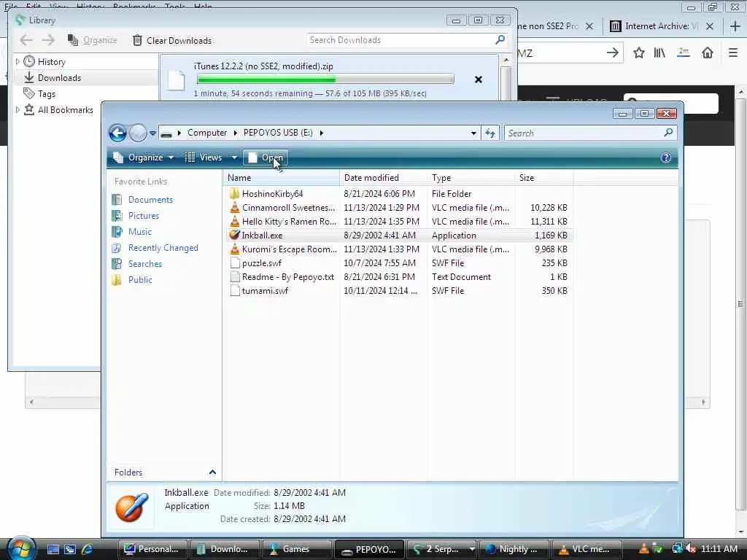Open the browser hamburger menu
Viewport: 747px width, 560px height.
[733, 52]
